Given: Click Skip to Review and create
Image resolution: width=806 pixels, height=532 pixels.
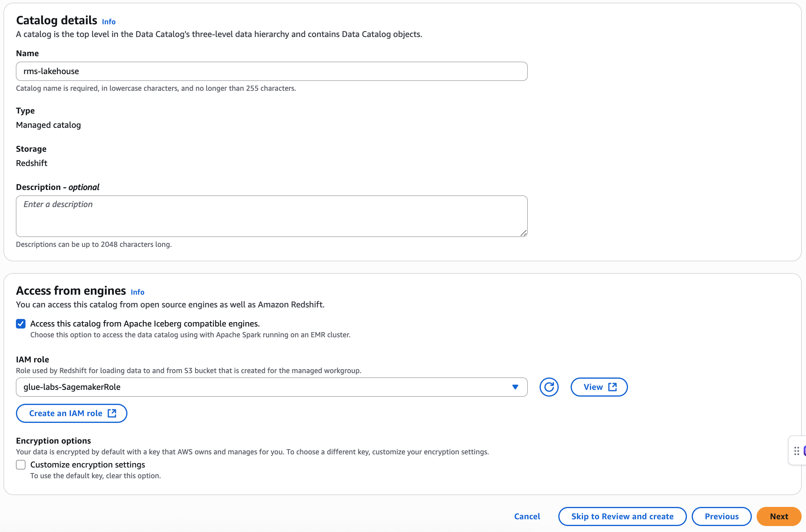Looking at the screenshot, I should [x=622, y=516].
